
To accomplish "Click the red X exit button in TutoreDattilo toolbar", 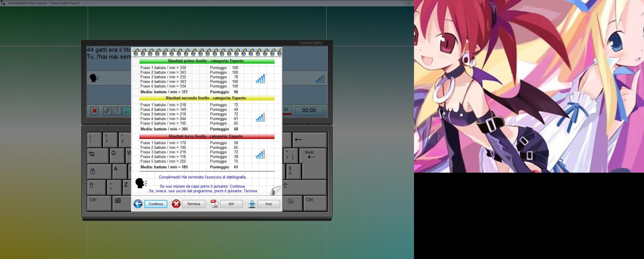I will (x=95, y=111).
